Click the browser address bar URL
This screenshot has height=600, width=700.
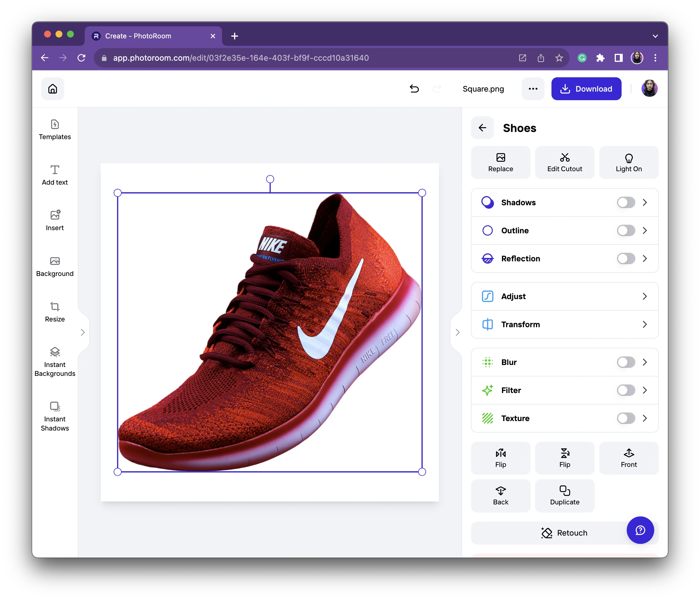241,58
